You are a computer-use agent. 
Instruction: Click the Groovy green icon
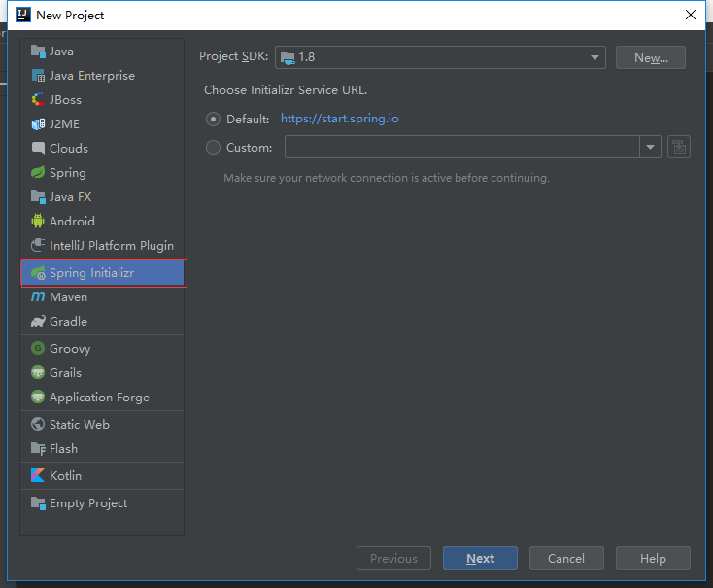[x=38, y=348]
